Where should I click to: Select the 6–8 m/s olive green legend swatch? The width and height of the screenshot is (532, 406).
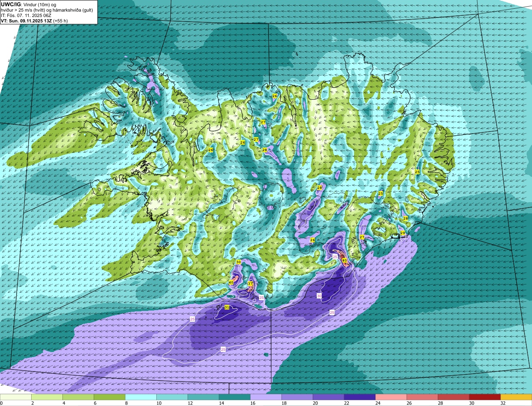click(109, 397)
